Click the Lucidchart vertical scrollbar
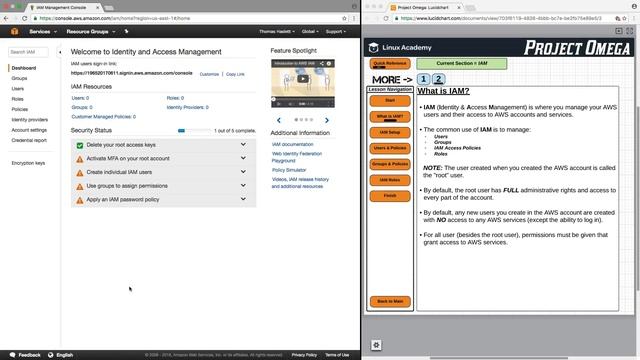 638,198
